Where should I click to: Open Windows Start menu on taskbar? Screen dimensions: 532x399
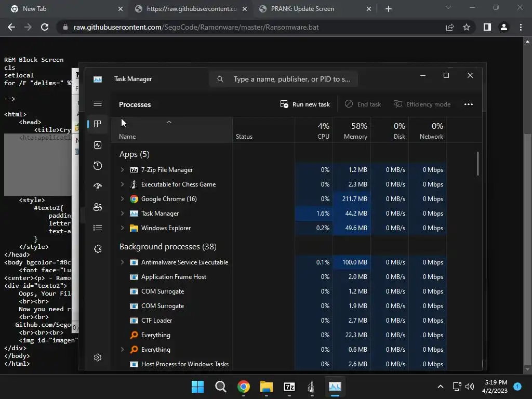tap(197, 387)
